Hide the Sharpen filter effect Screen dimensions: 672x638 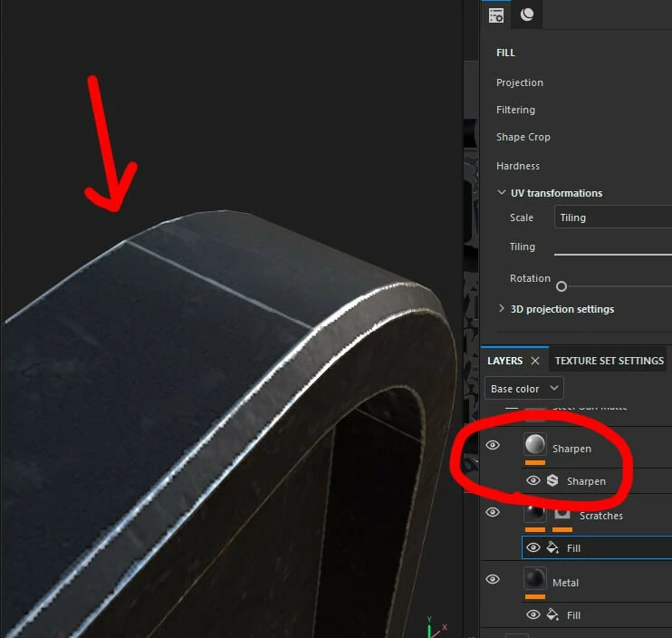click(533, 480)
